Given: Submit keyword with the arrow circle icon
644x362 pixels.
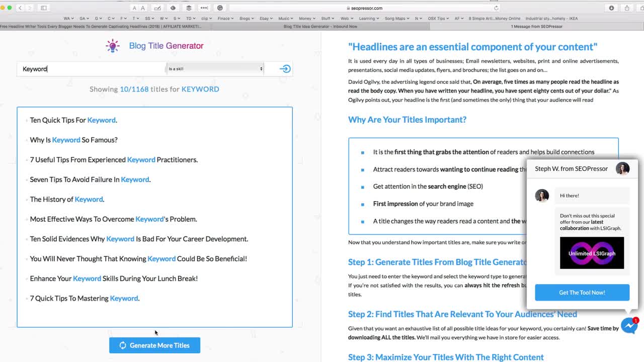Looking at the screenshot, I should click(x=285, y=69).
